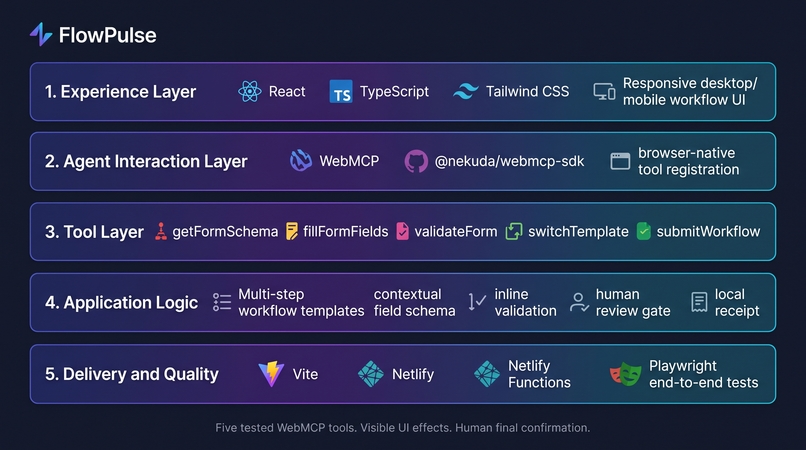Click 'Multi-step workflow templates' text
This screenshot has height=450, width=806.
[x=301, y=302]
